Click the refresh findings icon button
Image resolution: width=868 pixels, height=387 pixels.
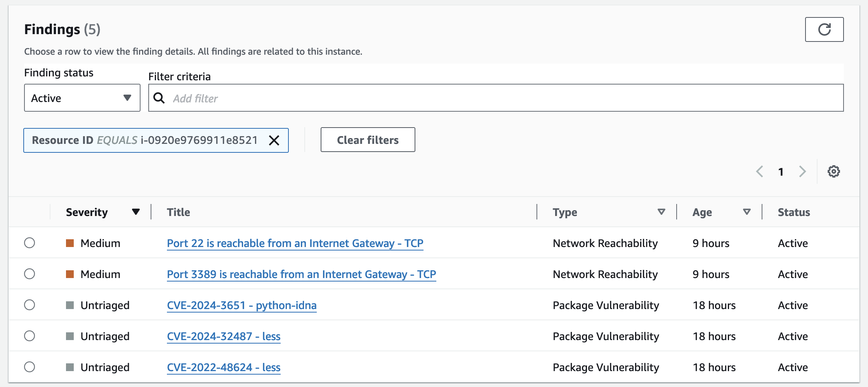pyautogui.click(x=824, y=29)
